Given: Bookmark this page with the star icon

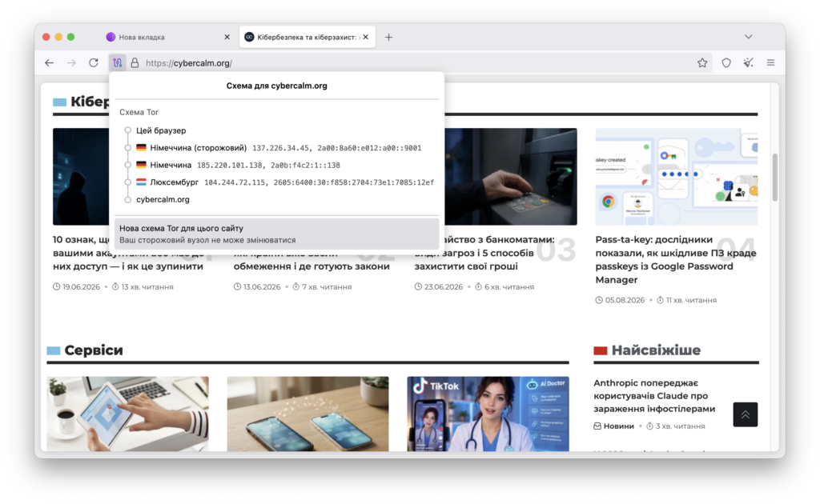Looking at the screenshot, I should point(702,63).
